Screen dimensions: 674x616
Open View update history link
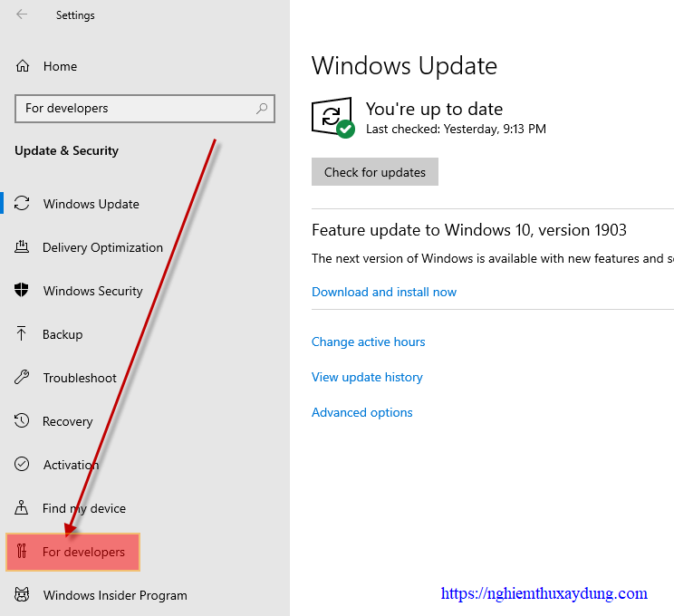367,377
